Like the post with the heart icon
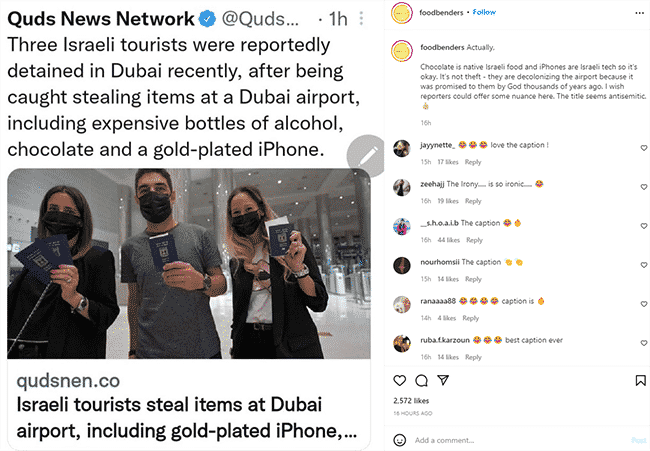The image size is (650, 451). [400, 381]
